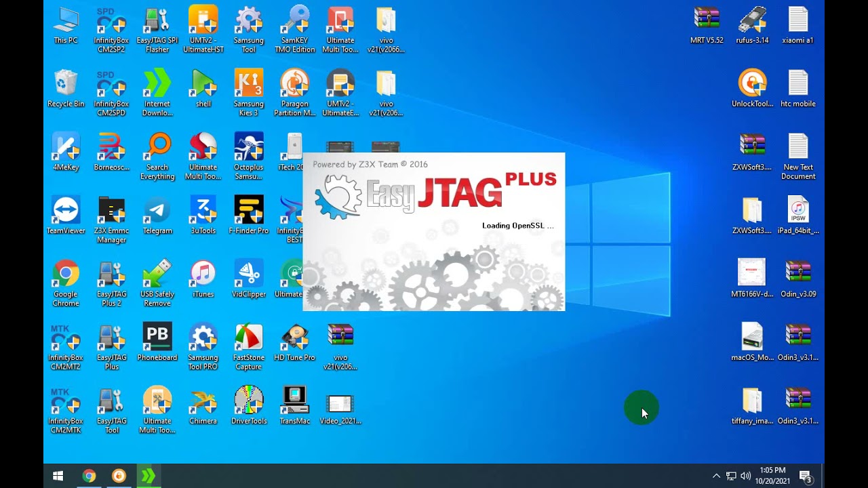Open the Phoneboard shortcut

tap(157, 342)
